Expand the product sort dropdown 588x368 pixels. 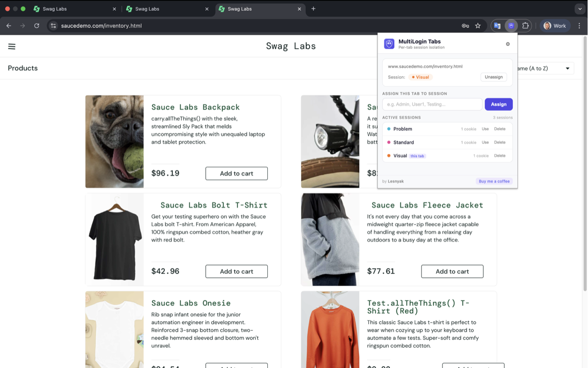[x=544, y=69]
